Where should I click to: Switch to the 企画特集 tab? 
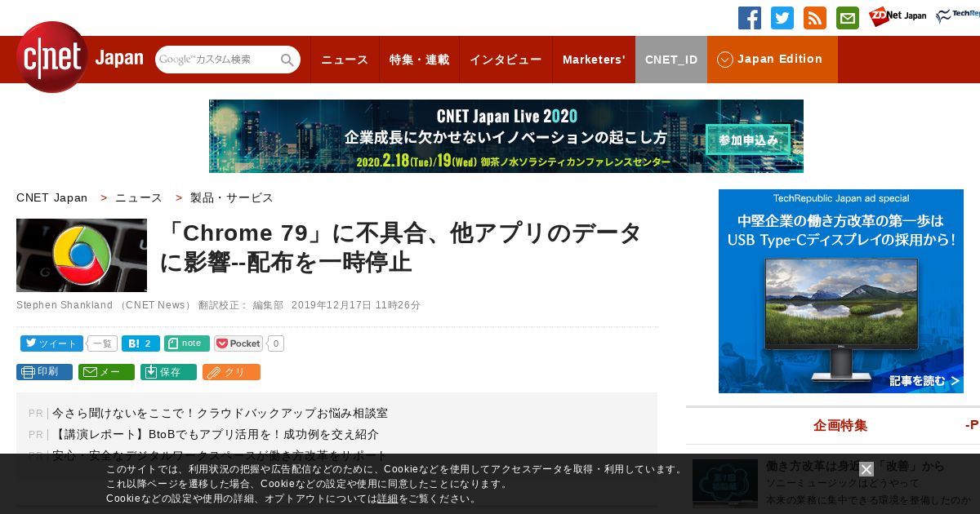(x=840, y=425)
